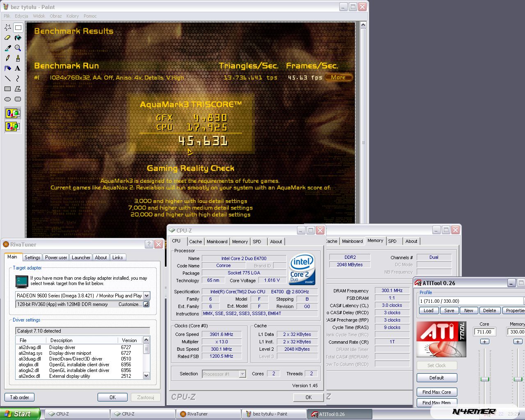The image size is (525, 420).
Task: Activate the Pick Color eyedropper tool
Action: tap(8, 48)
